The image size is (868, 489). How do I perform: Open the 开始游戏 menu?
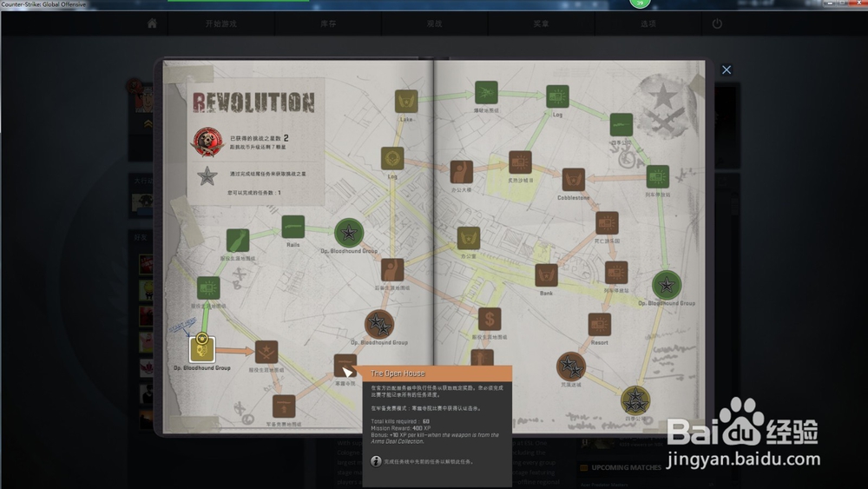(x=220, y=23)
